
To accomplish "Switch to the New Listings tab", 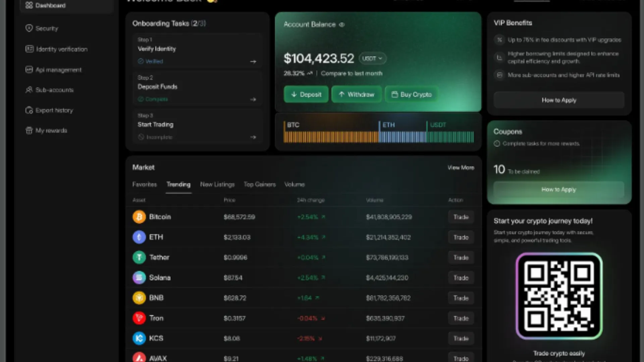I will click(217, 184).
